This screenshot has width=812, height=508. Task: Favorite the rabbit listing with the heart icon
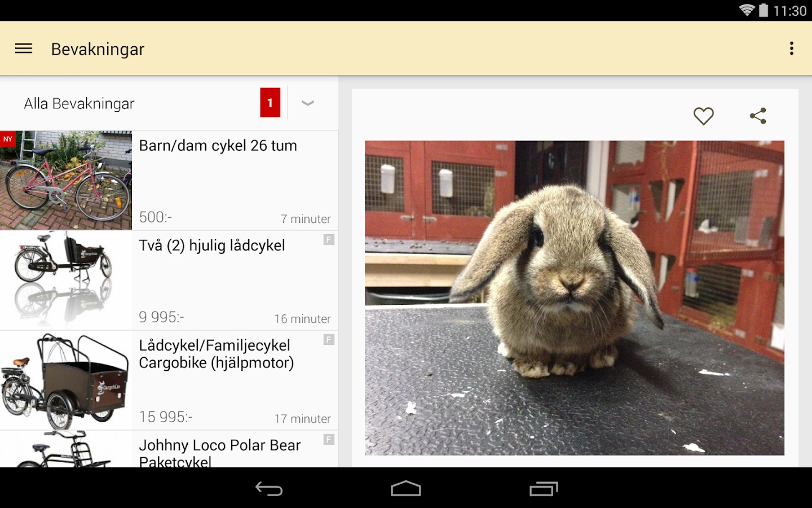point(704,116)
